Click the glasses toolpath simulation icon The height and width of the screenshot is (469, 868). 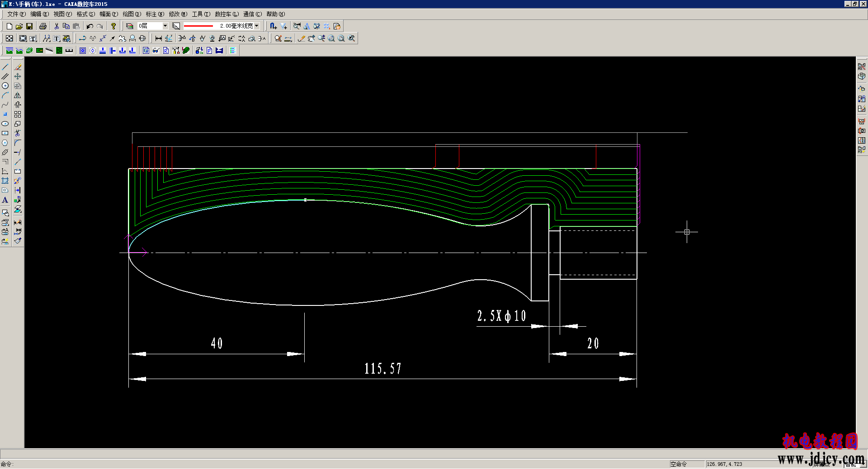click(156, 51)
